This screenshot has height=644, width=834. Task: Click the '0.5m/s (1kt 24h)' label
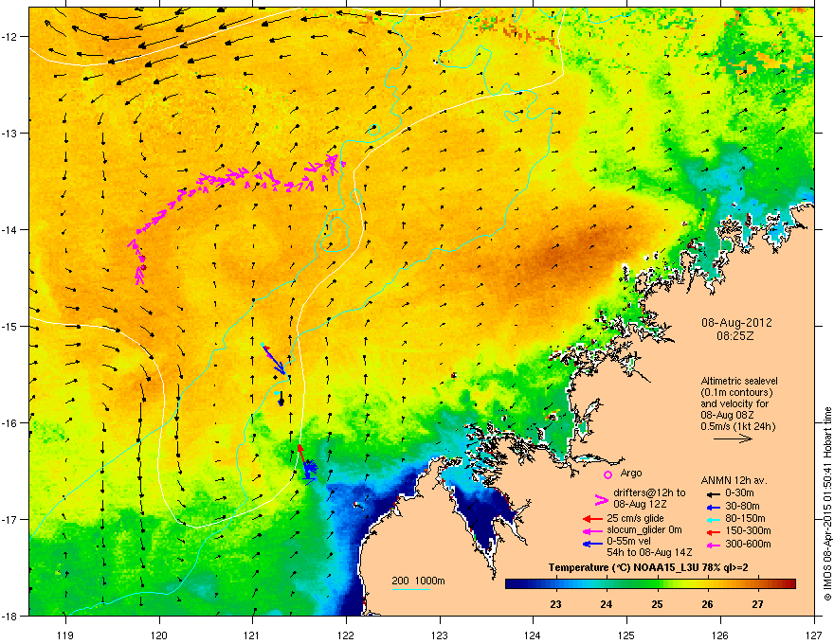click(x=737, y=426)
